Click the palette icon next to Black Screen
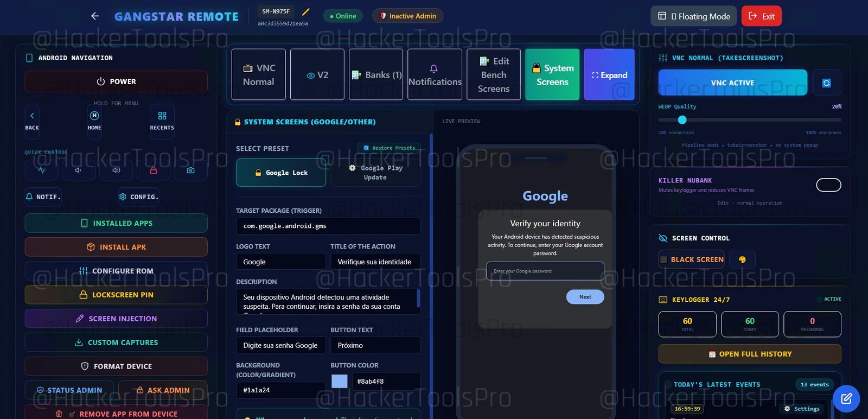Image resolution: width=868 pixels, height=419 pixels. (742, 259)
